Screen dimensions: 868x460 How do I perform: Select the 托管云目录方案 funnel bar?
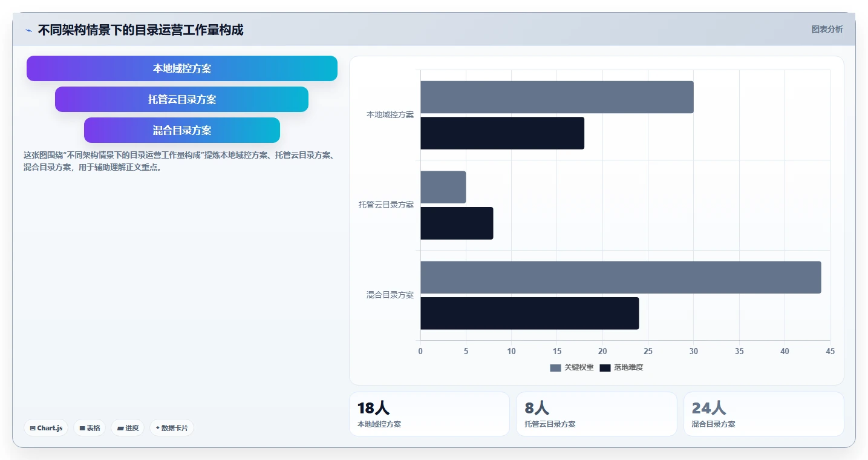[x=182, y=99]
